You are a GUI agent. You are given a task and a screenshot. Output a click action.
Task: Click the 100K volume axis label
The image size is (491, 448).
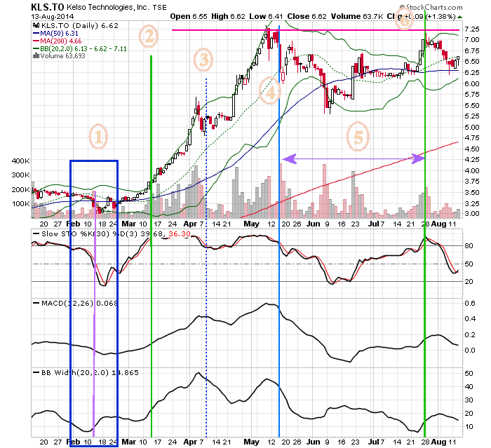20,204
